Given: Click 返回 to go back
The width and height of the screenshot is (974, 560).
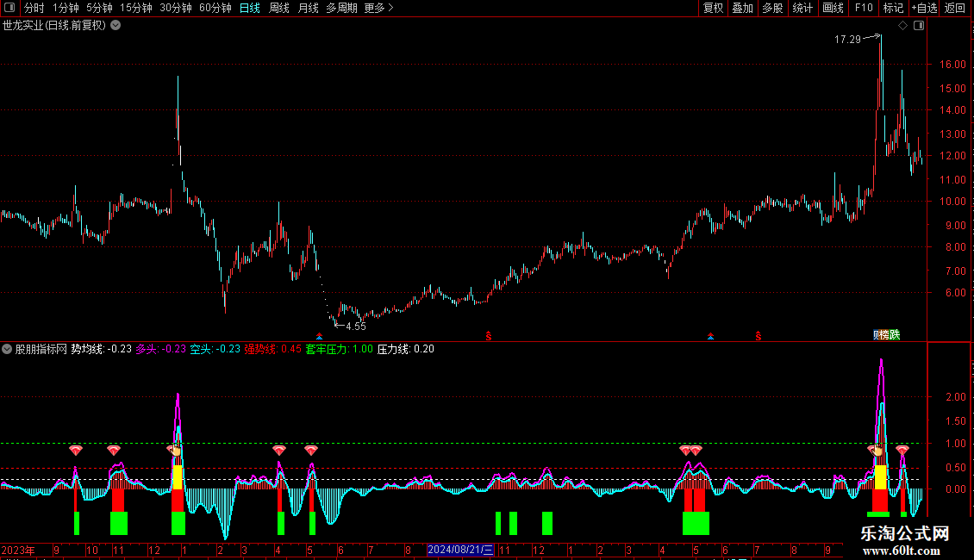Looking at the screenshot, I should point(955,8).
